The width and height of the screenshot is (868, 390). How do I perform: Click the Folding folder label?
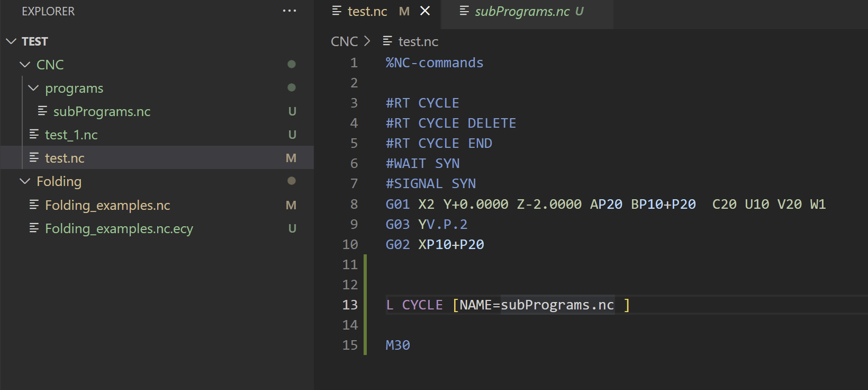point(59,181)
